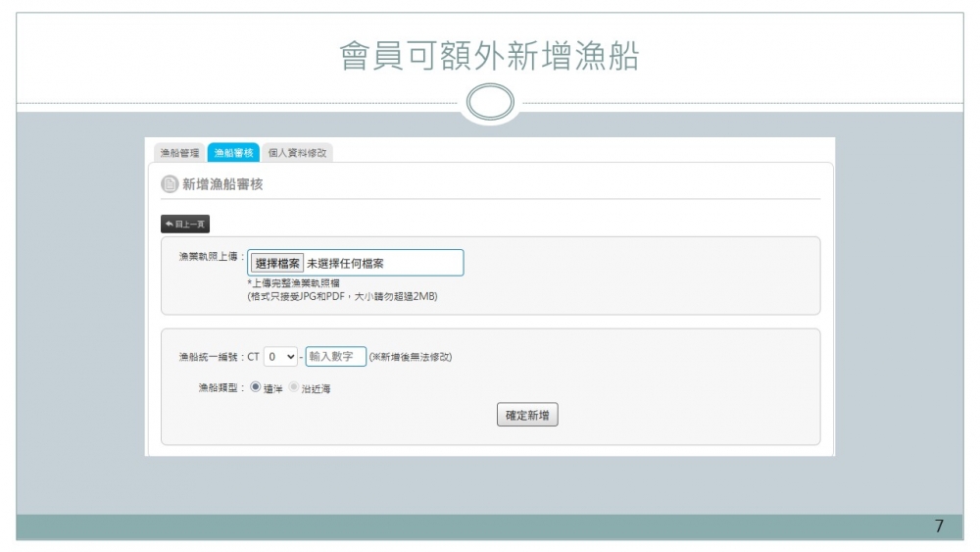This screenshot has width=980, height=552.
Task: Select the 遠洋 vessel type radio button
Action: [256, 388]
